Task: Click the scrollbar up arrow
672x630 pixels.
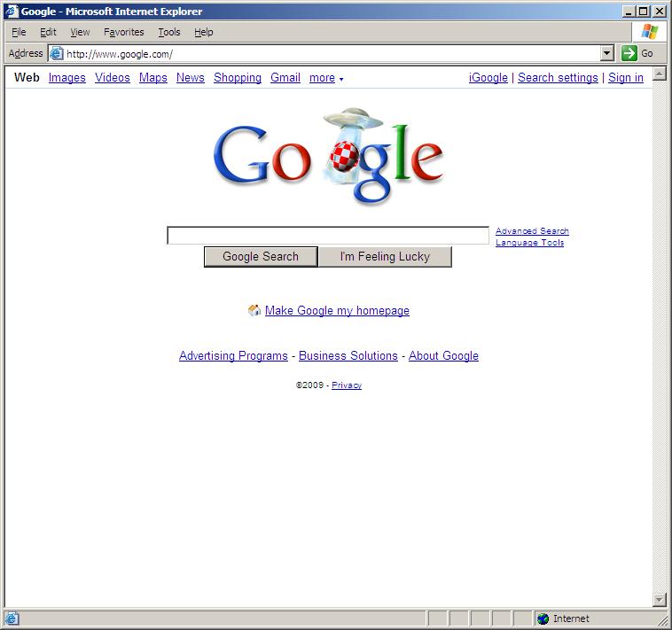Action: point(659,74)
